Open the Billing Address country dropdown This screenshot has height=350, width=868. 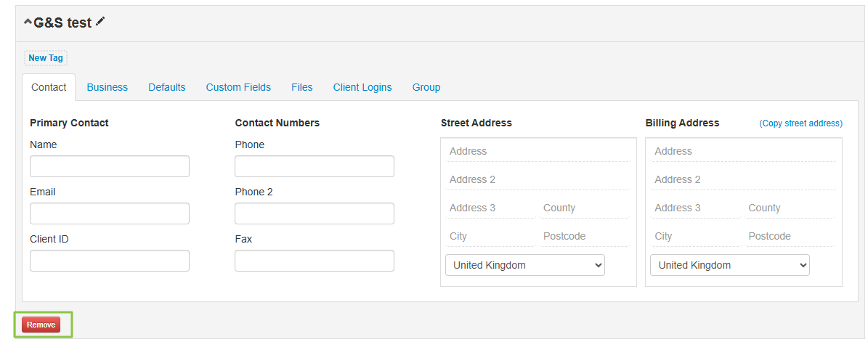[729, 265]
